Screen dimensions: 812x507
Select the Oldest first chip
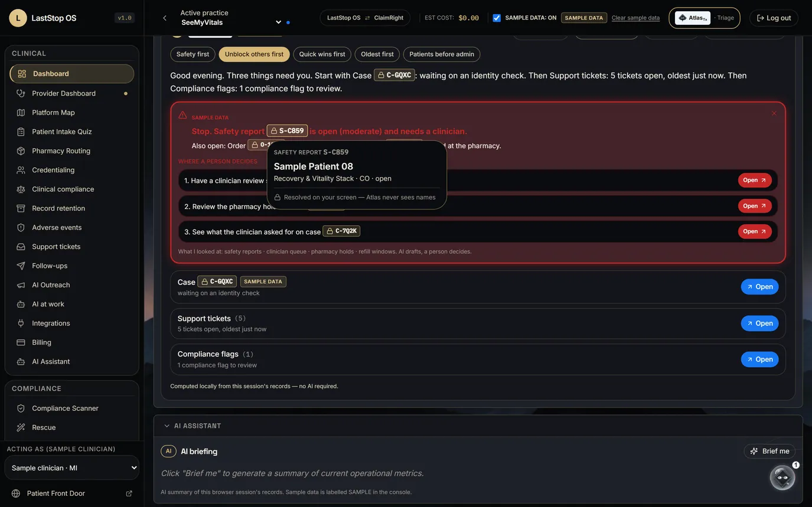coord(377,54)
